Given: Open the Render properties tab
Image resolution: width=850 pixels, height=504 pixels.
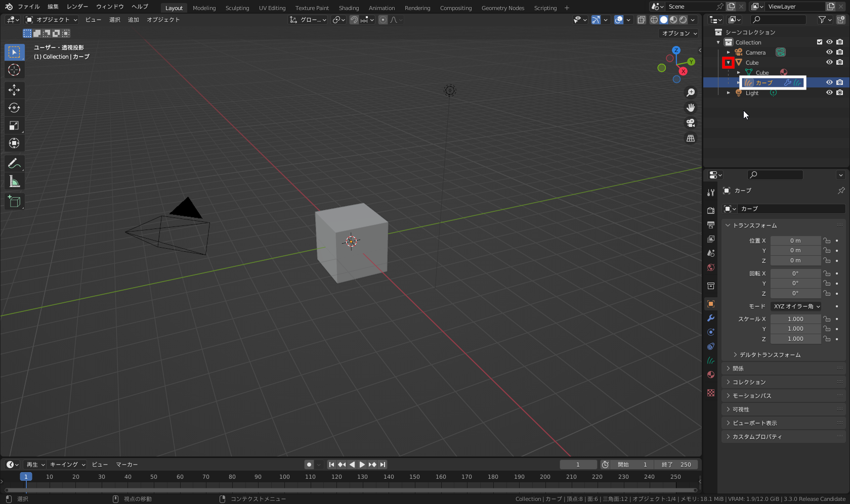Looking at the screenshot, I should click(x=711, y=210).
